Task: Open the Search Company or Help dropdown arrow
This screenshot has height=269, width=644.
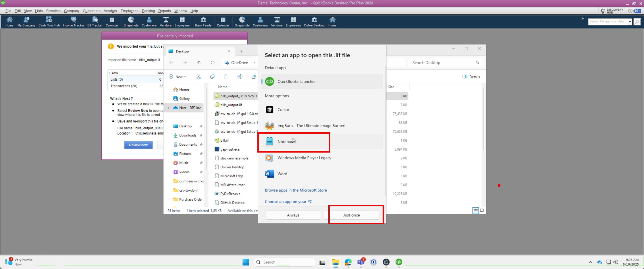Action: click(x=630, y=22)
